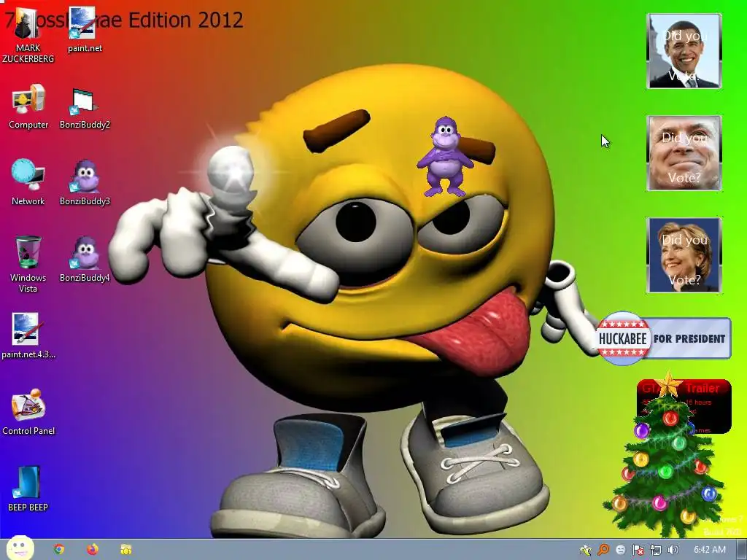Select the BEEP BEEP desktop shortcut

[28, 489]
